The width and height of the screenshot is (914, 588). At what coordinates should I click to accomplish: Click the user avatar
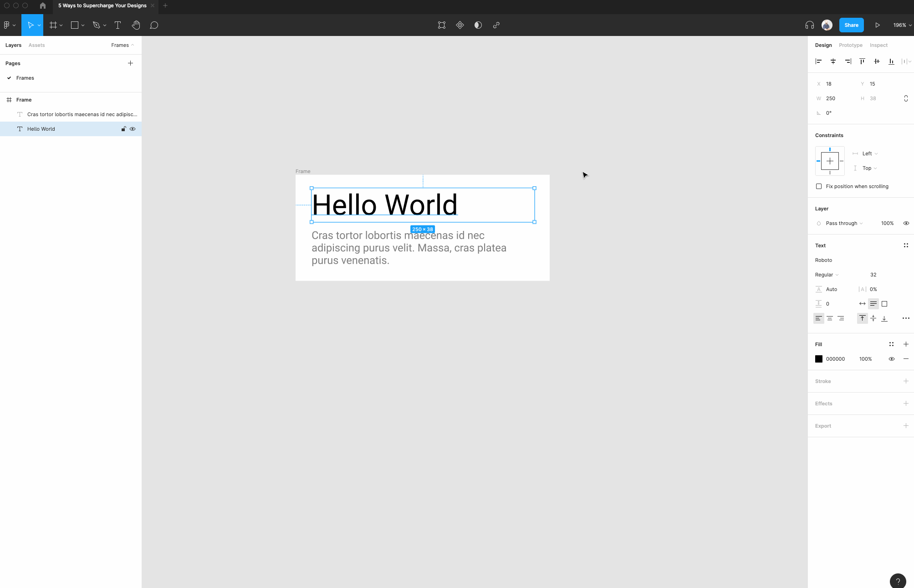click(827, 25)
